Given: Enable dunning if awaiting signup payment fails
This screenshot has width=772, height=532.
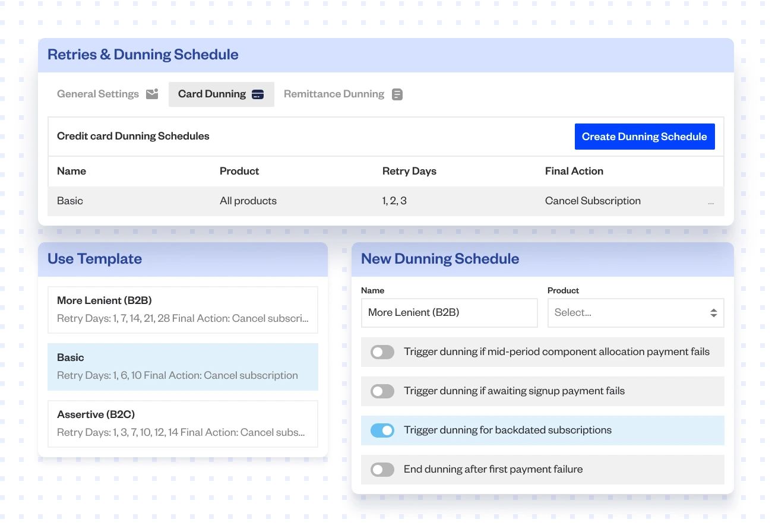Looking at the screenshot, I should click(382, 391).
